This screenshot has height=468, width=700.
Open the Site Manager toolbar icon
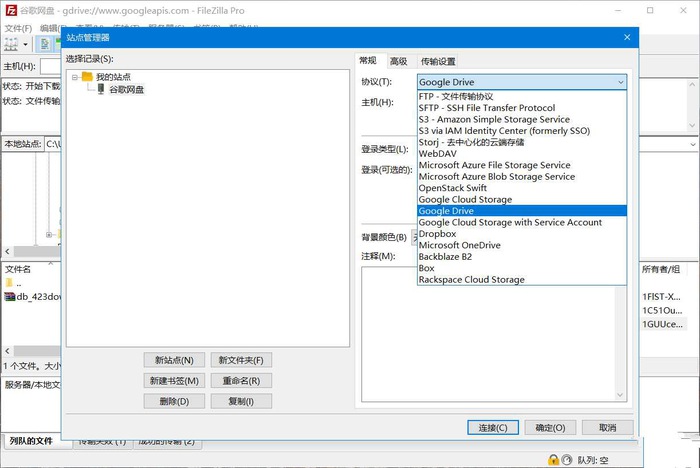[x=11, y=44]
